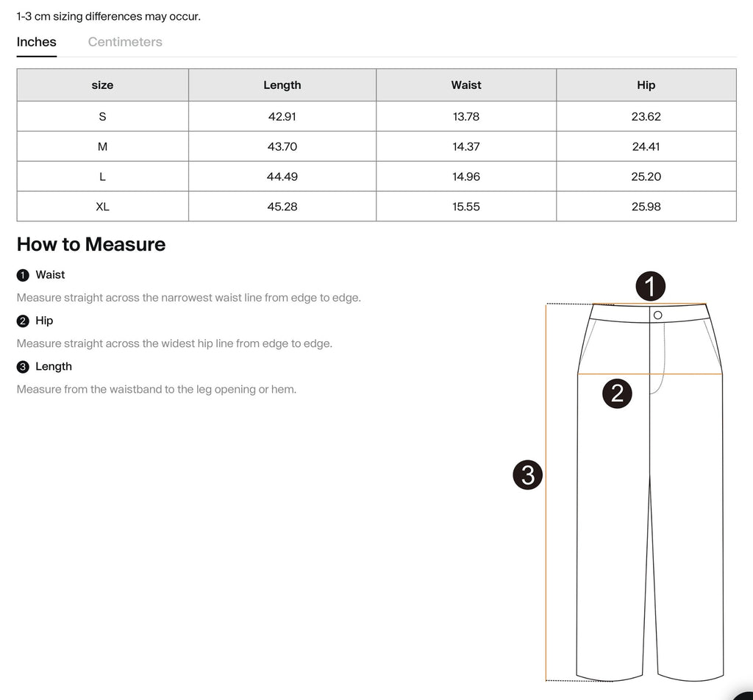The height and width of the screenshot is (700, 753).
Task: Click the small 3 bullet beside Length
Action: (23, 367)
